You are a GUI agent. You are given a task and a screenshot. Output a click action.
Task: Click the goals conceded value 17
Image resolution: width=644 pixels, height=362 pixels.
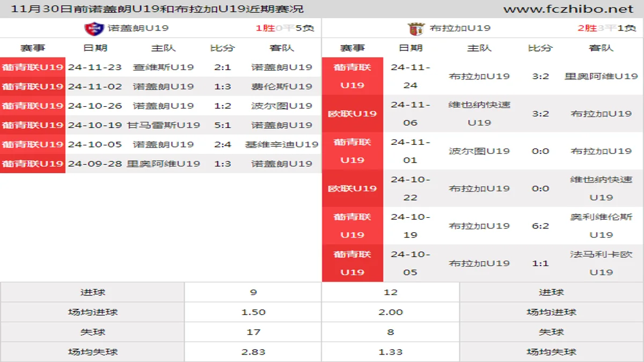[253, 332]
